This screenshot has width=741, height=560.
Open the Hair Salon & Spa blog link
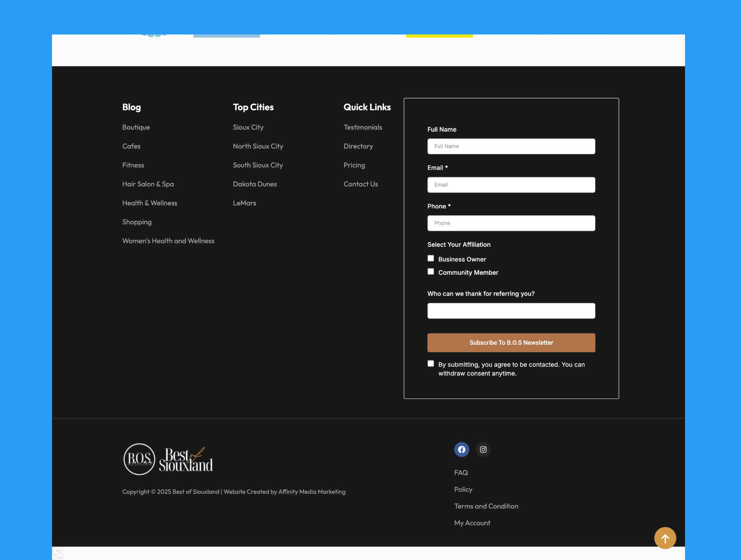[x=148, y=184]
